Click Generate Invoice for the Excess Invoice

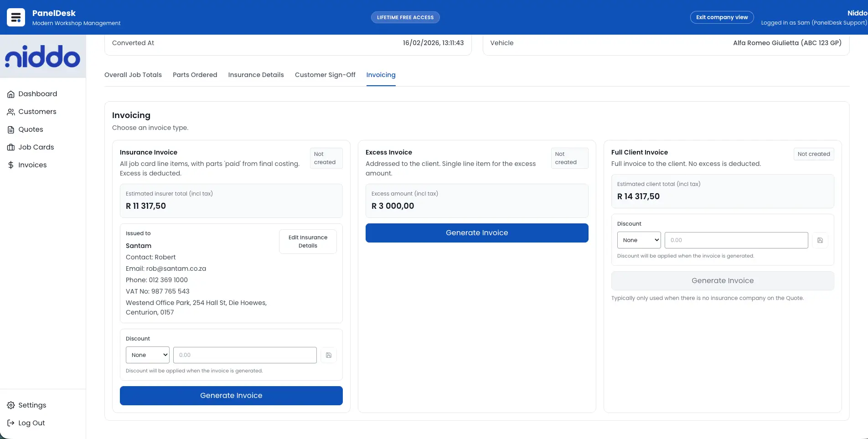476,232
